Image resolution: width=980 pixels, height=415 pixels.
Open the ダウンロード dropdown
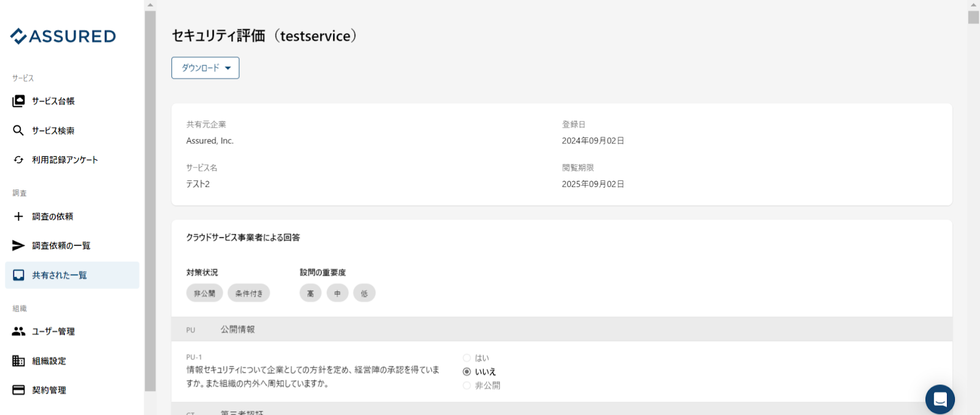(205, 68)
